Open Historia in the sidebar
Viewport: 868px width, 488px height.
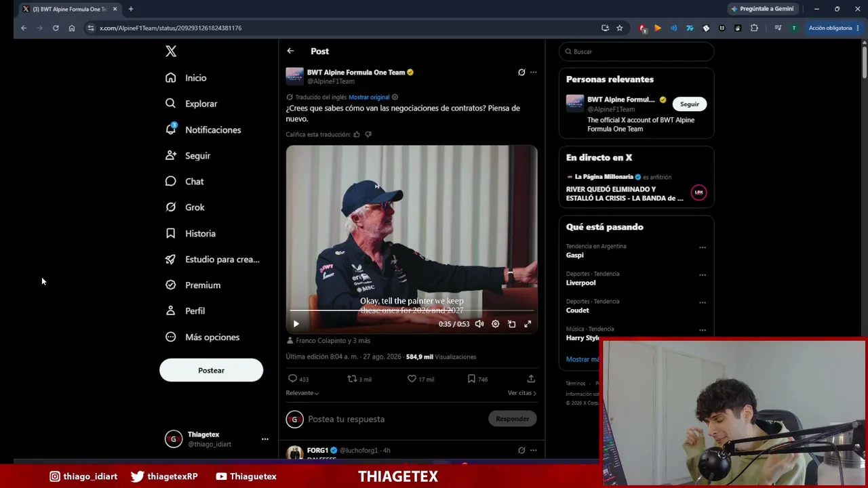pyautogui.click(x=191, y=233)
